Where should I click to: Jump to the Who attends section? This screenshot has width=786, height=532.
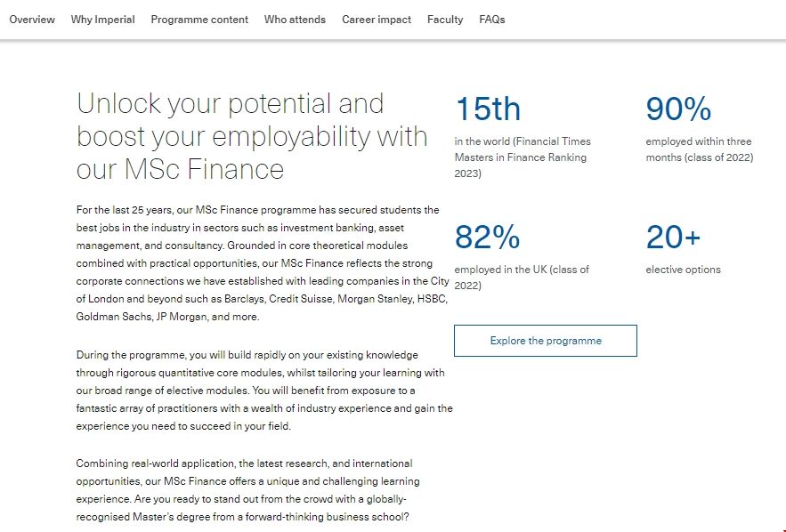[295, 20]
